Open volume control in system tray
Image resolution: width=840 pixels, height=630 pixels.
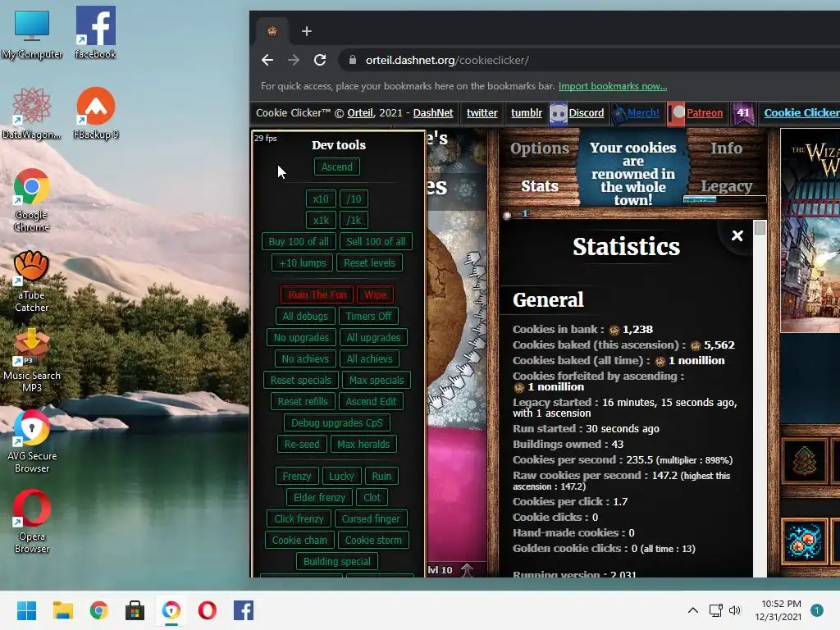click(734, 610)
